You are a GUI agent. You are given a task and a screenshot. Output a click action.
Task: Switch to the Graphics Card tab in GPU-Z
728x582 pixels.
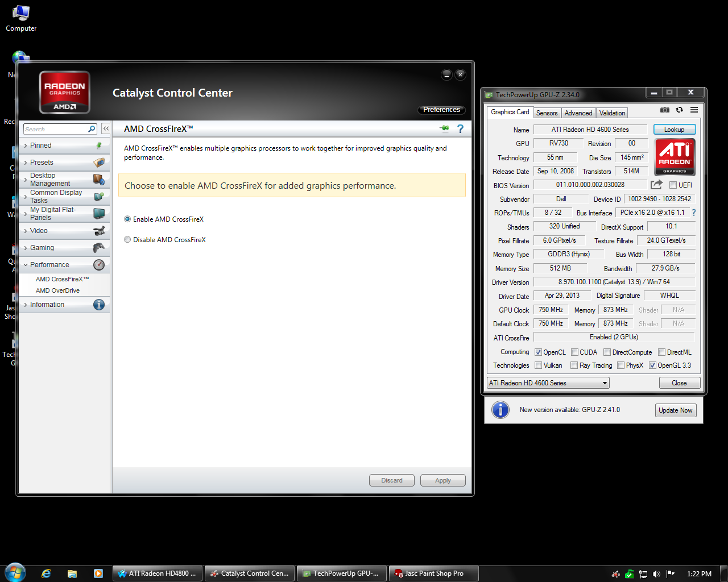(x=510, y=112)
